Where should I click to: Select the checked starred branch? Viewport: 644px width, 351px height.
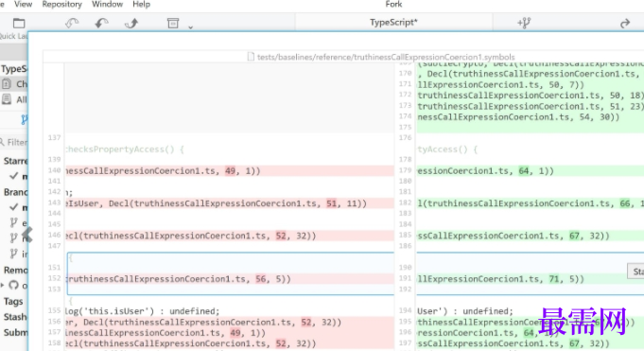[18, 176]
